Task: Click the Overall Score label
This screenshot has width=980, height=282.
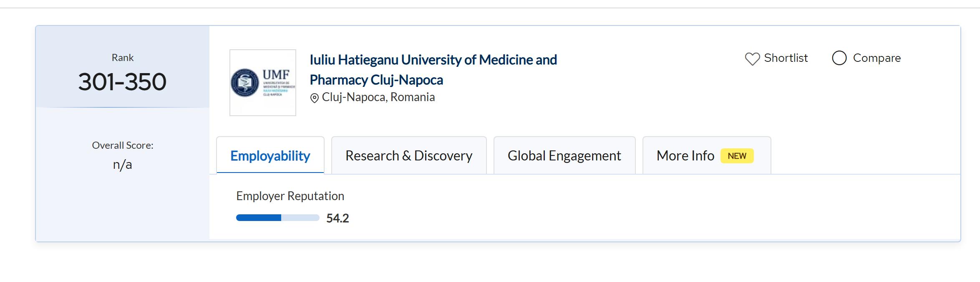Action: pyautogui.click(x=122, y=145)
